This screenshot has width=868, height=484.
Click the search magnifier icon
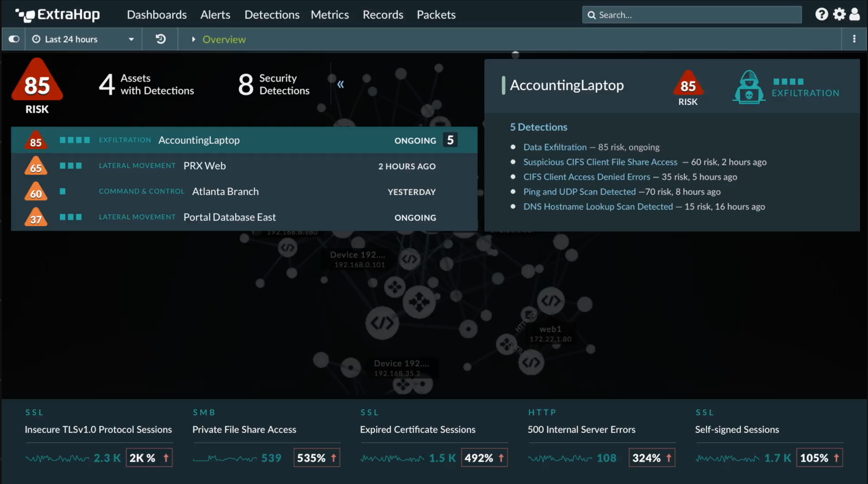tap(591, 15)
